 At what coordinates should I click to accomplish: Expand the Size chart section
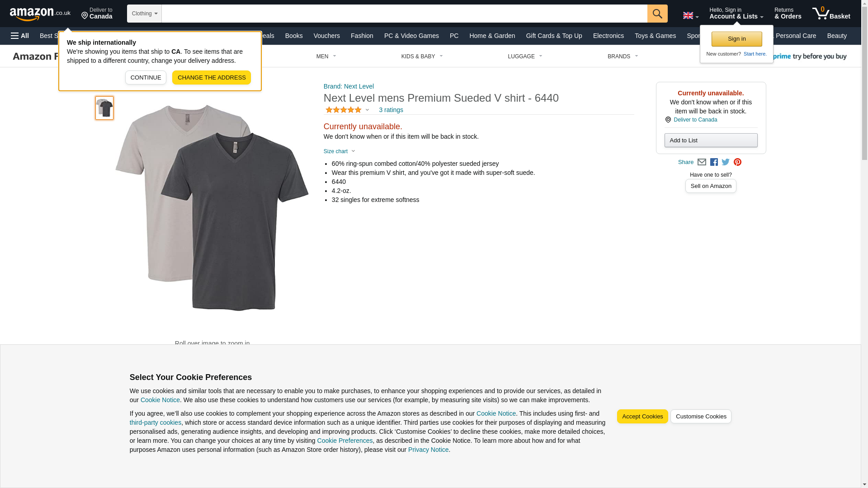point(340,151)
